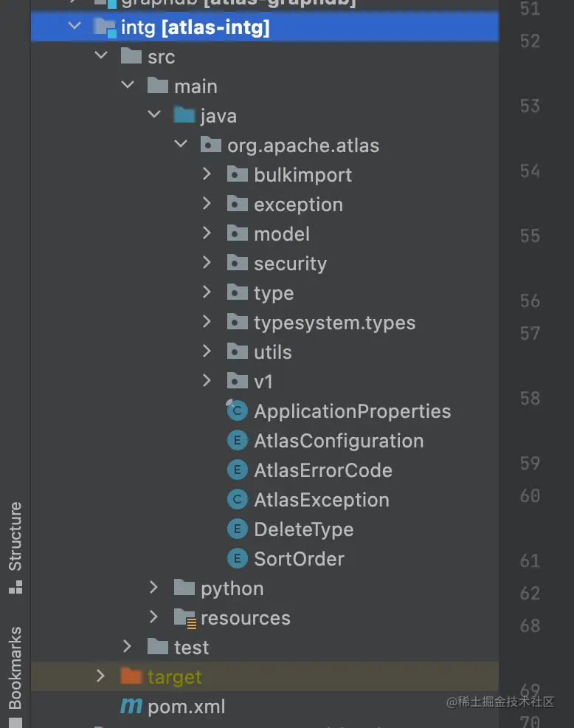The image size is (574, 728).
Task: Select the ApplicationProperties class
Action: click(x=352, y=411)
